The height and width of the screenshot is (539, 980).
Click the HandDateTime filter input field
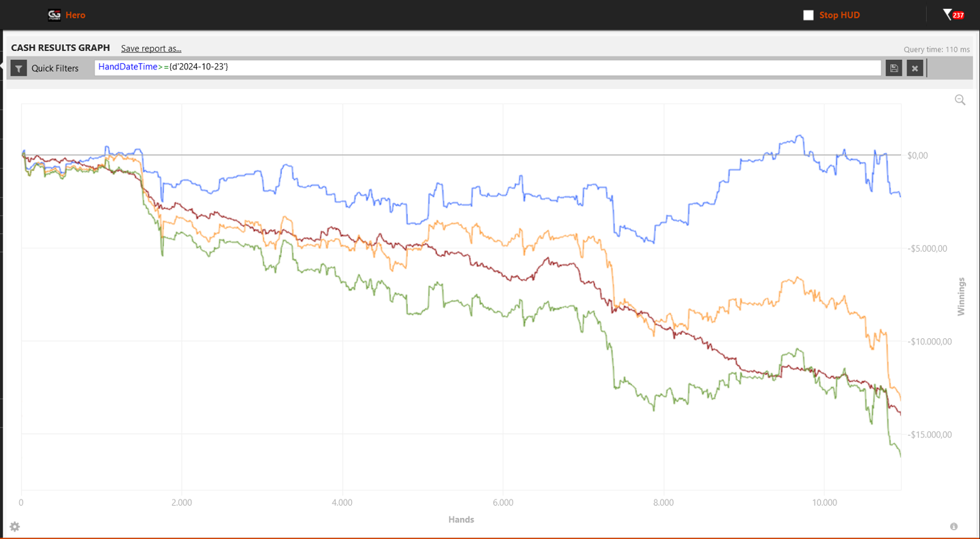click(487, 67)
